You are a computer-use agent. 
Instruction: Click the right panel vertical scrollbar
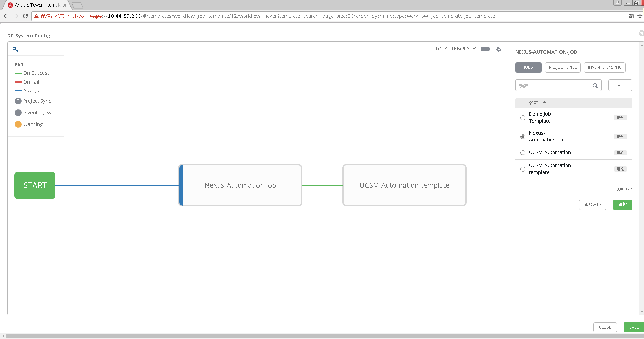point(642,178)
